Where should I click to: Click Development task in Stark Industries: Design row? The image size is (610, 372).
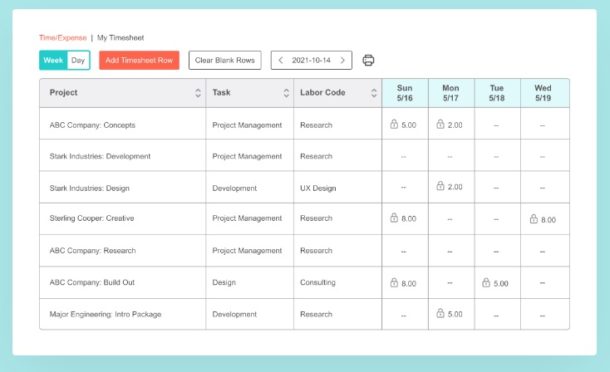click(x=235, y=188)
